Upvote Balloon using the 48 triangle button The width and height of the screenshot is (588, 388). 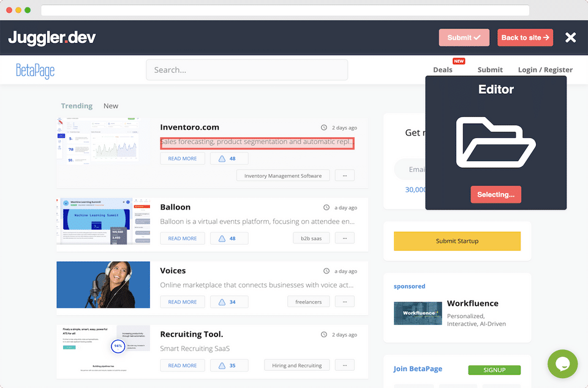click(228, 238)
